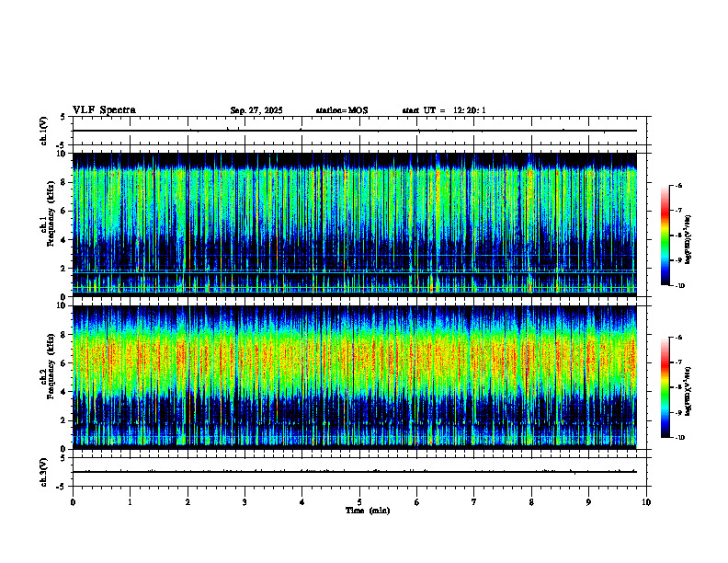
Task: Click time axis tick label "2"
Action: 188,502
